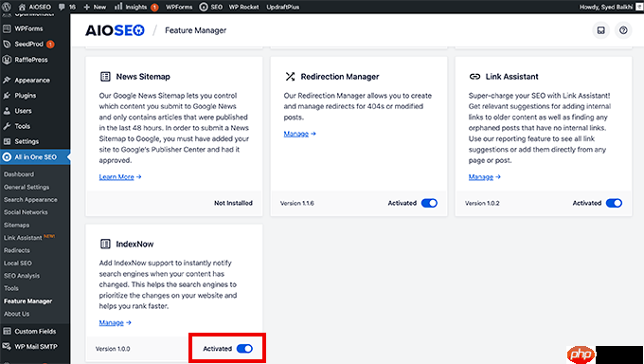Image resolution: width=644 pixels, height=364 pixels.
Task: Open the notifications inbox icon
Action: pyautogui.click(x=600, y=30)
